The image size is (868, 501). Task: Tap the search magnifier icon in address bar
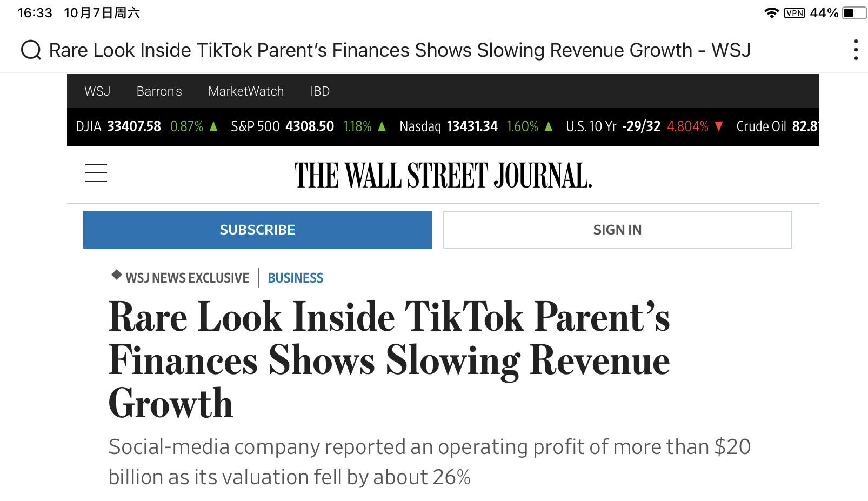click(31, 50)
